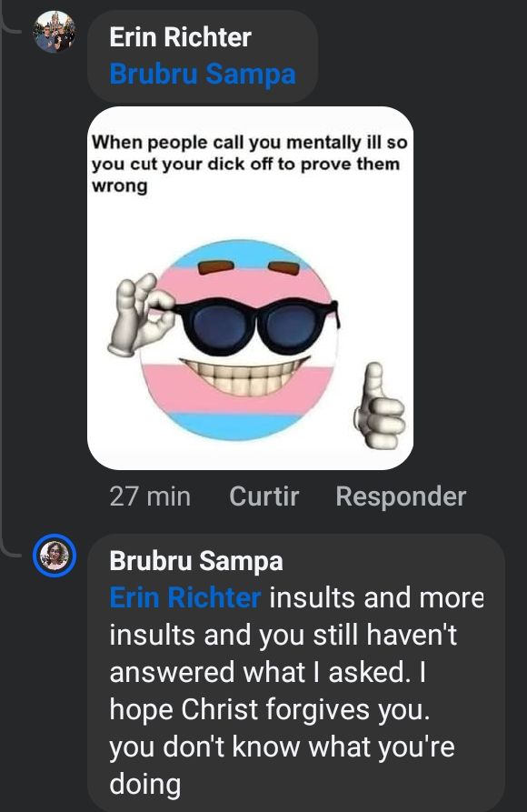Click the sunglasses on the meme ball
Screen dimensions: 527x812
pyautogui.click(x=256, y=326)
